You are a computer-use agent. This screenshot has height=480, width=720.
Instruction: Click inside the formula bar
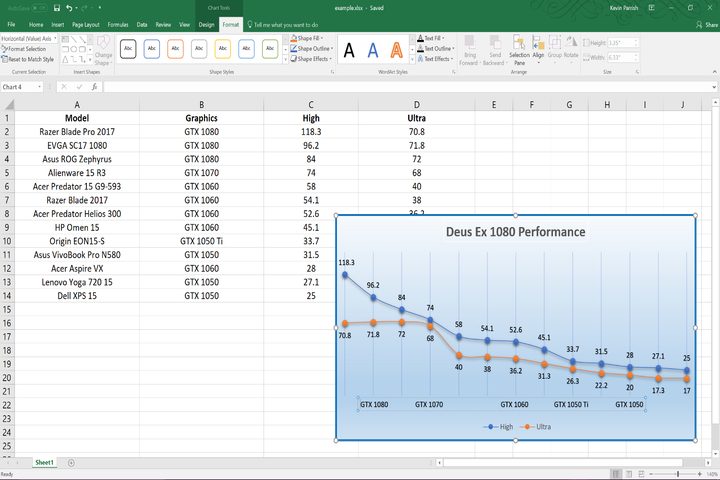[409, 87]
